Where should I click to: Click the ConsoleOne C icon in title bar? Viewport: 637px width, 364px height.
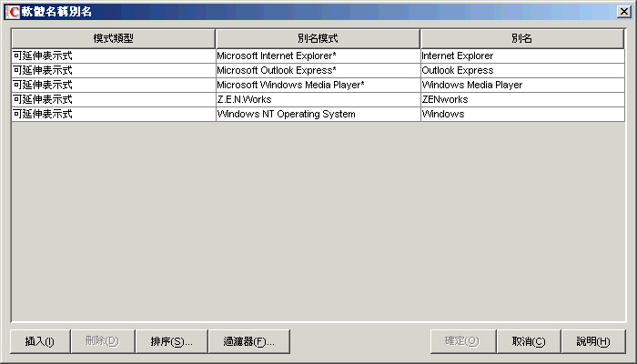pyautogui.click(x=12, y=11)
